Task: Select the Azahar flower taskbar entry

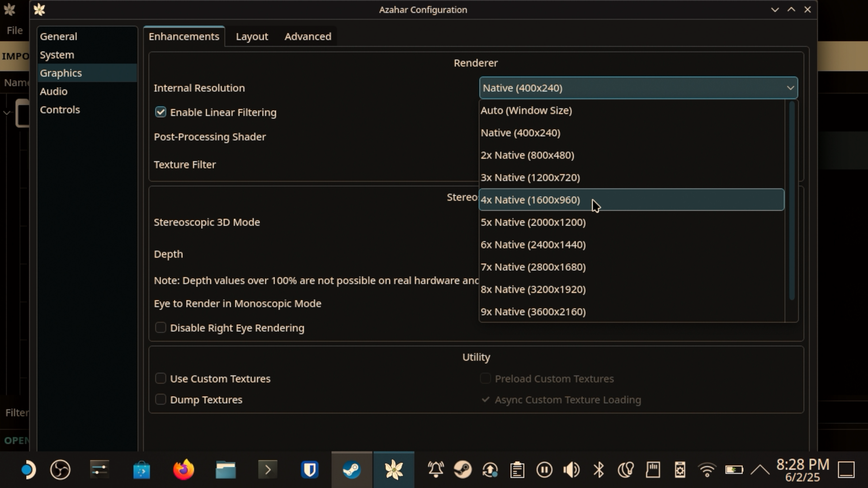Action: coord(394,470)
